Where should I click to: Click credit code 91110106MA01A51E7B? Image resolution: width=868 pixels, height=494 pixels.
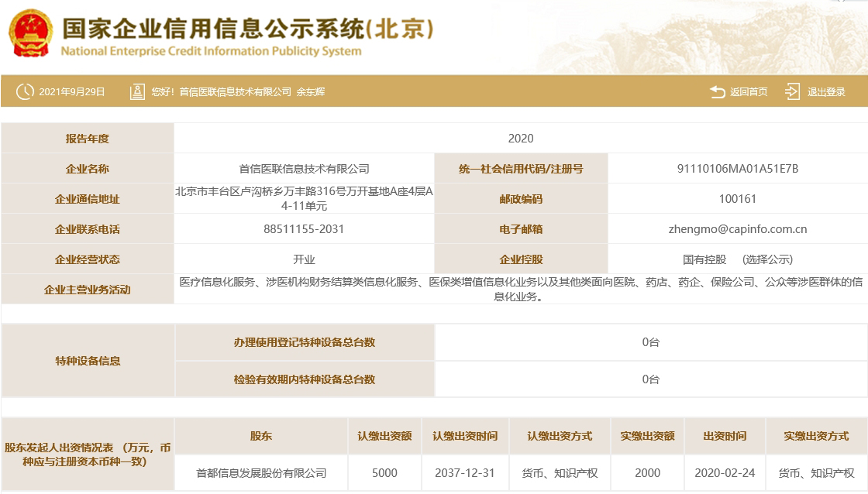(x=737, y=169)
